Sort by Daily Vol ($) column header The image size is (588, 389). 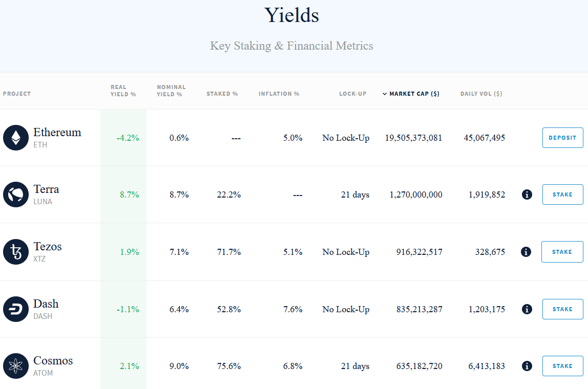pos(481,94)
